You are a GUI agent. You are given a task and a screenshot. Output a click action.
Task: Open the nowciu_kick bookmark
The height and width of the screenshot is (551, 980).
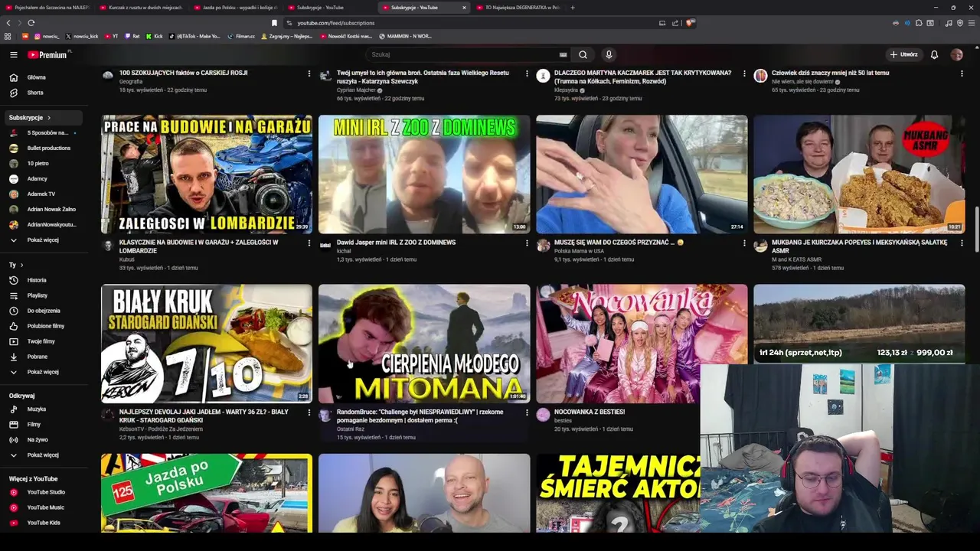82,36
